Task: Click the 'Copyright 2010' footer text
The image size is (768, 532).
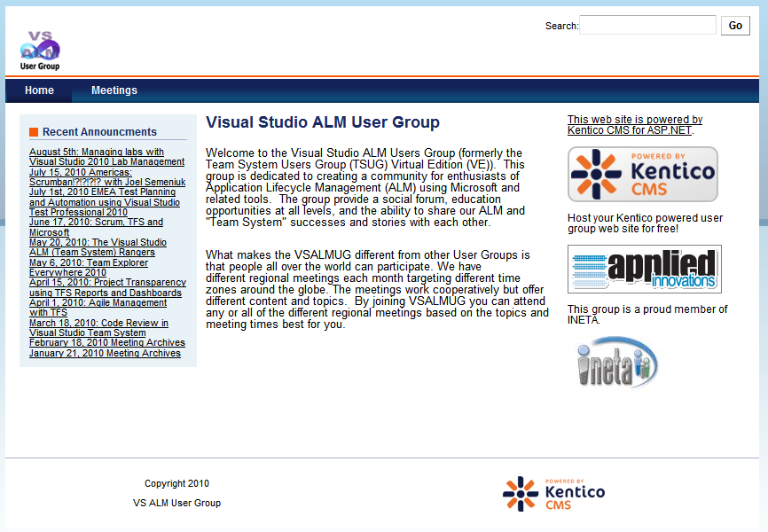Action: click(176, 483)
